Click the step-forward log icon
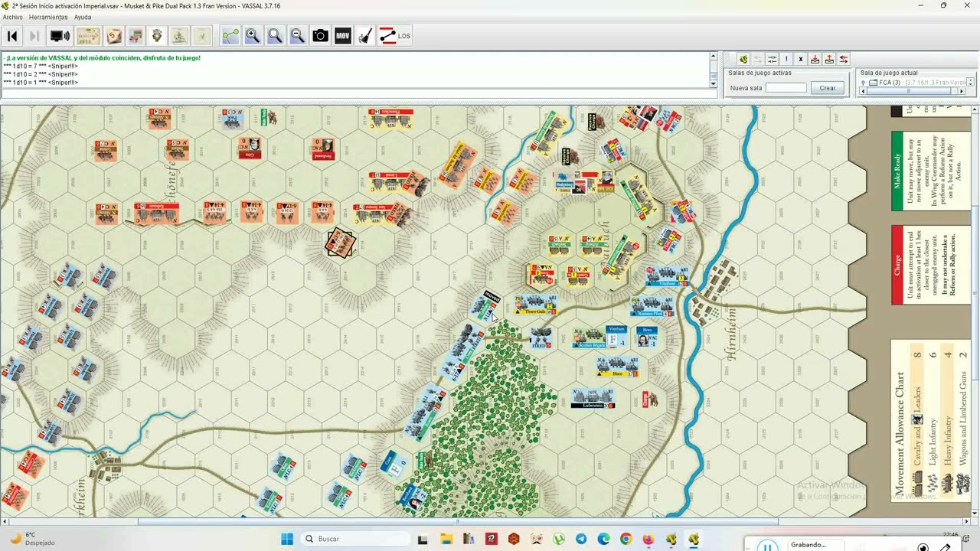980x551 pixels. pyautogui.click(x=34, y=35)
